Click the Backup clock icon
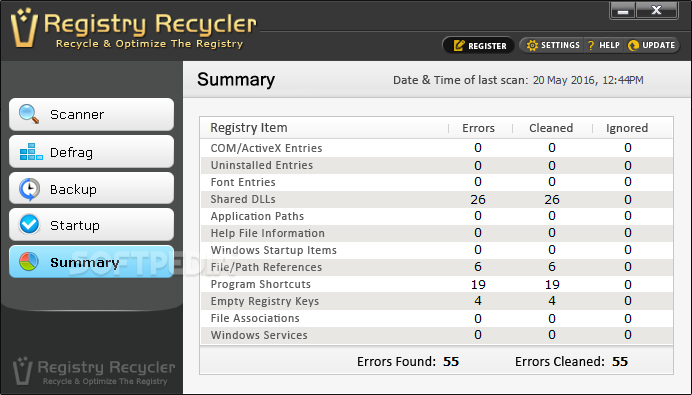The width and height of the screenshot is (692, 395). 29,189
